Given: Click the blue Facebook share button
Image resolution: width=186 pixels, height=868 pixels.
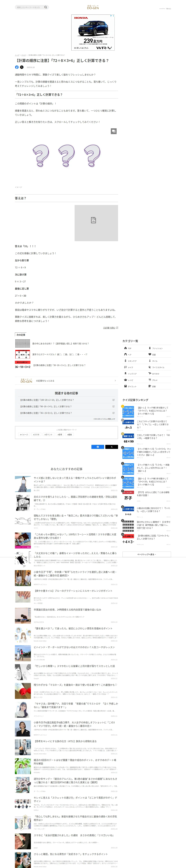Looking at the screenshot, I should (98, 447).
